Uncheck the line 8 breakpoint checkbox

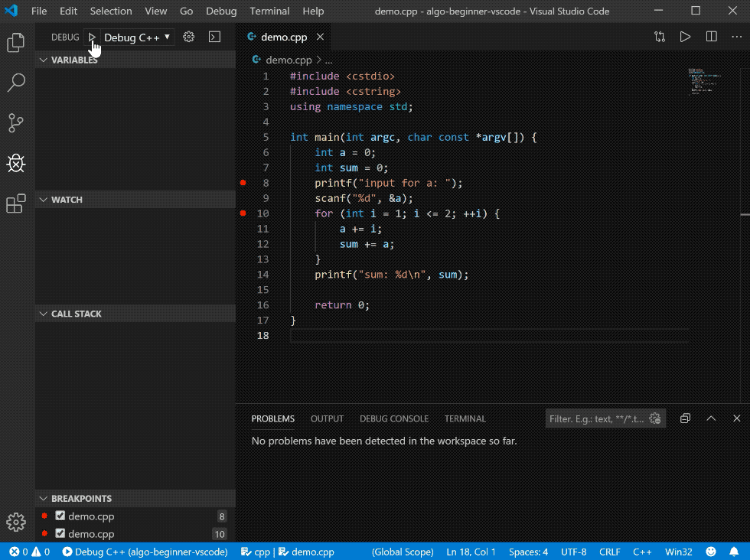(x=60, y=516)
